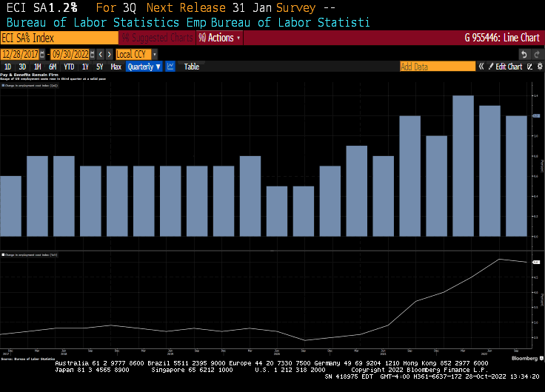Click the Edit Chart button
The height and width of the screenshot is (392, 545).
[x=509, y=67]
